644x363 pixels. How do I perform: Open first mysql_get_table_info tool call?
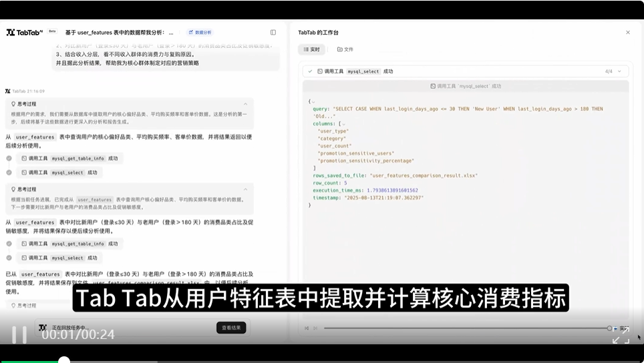(69, 158)
